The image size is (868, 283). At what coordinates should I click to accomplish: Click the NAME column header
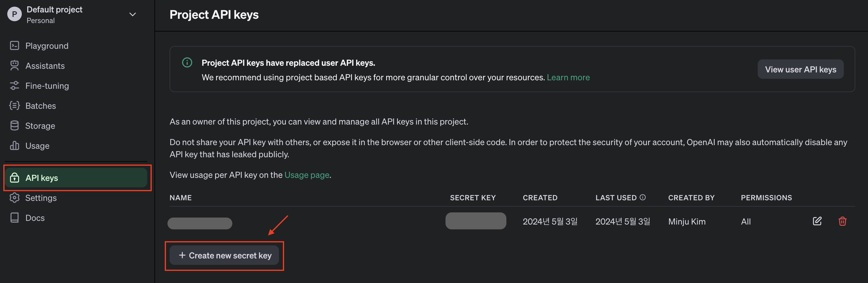[181, 198]
